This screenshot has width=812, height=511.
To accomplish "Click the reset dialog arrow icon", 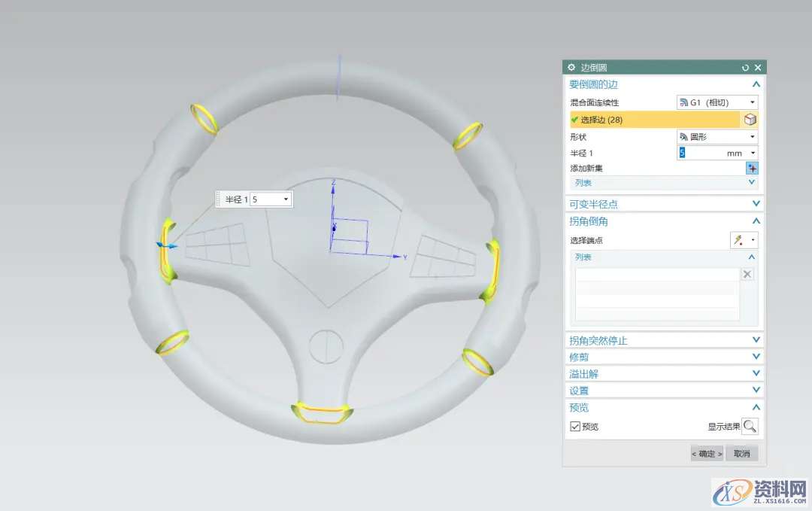I will click(745, 68).
